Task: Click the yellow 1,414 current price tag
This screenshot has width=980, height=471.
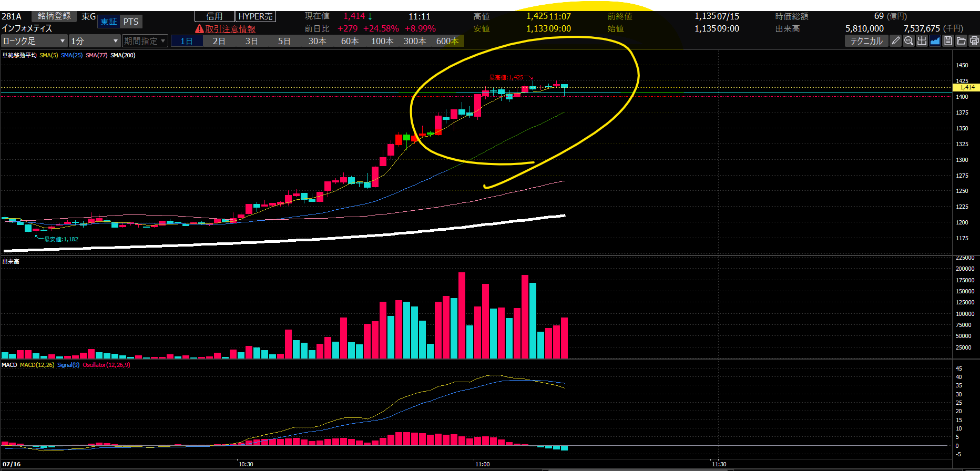Action: point(966,87)
